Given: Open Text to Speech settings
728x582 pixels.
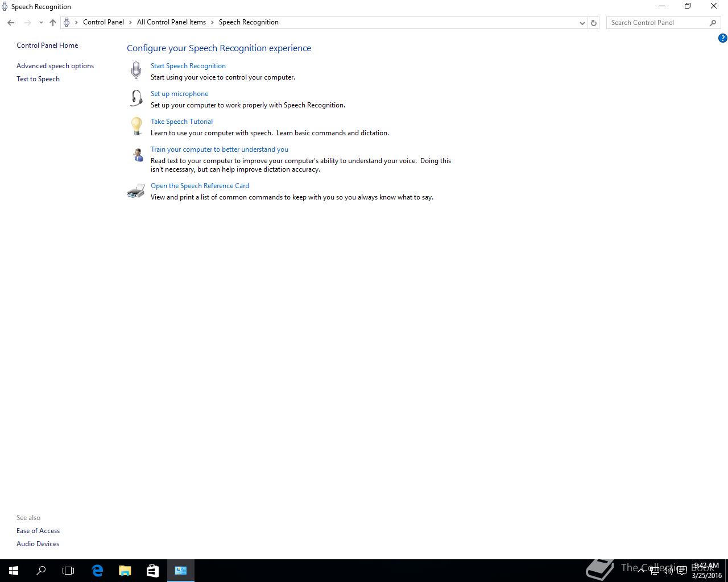Looking at the screenshot, I should pyautogui.click(x=38, y=79).
